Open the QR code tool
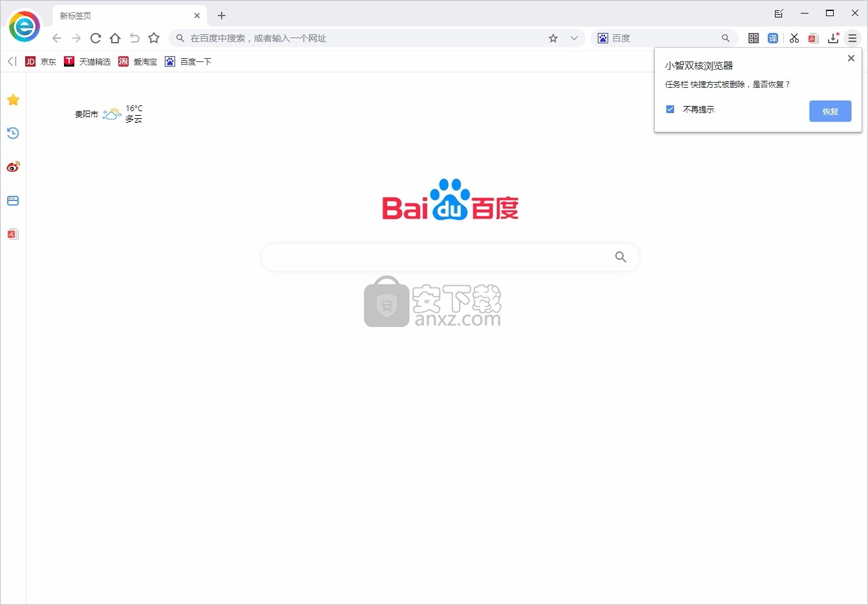Viewport: 868px width, 605px height. click(754, 38)
